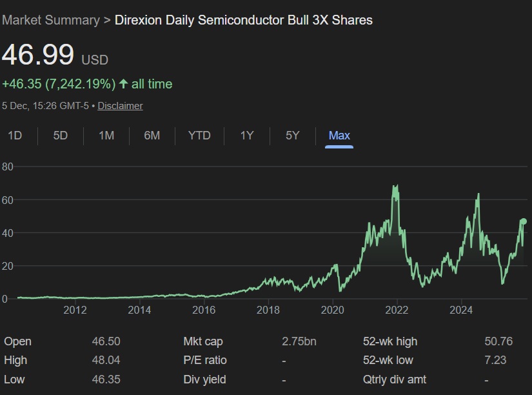Show the 1Y chart range
The image size is (532, 395).
247,136
